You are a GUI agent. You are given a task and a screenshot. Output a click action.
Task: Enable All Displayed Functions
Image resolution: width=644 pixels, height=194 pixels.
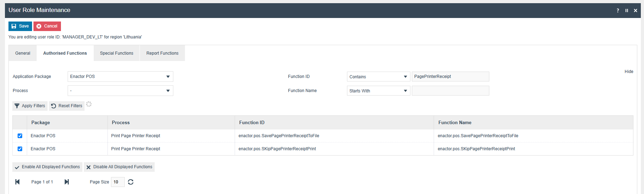(x=47, y=167)
